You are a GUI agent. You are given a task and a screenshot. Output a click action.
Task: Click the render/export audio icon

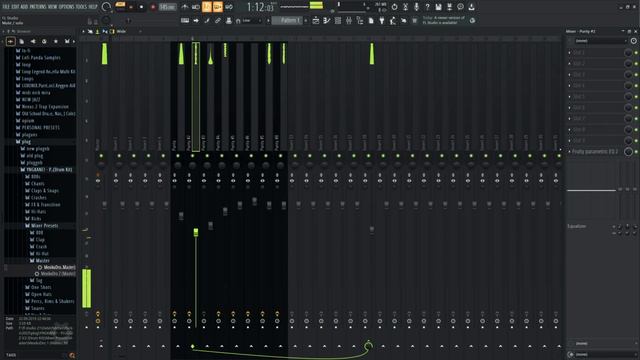(449, 7)
